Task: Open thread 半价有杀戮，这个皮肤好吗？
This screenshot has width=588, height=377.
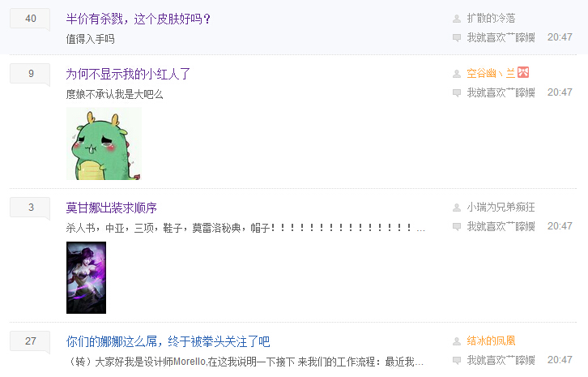Action: pos(138,19)
